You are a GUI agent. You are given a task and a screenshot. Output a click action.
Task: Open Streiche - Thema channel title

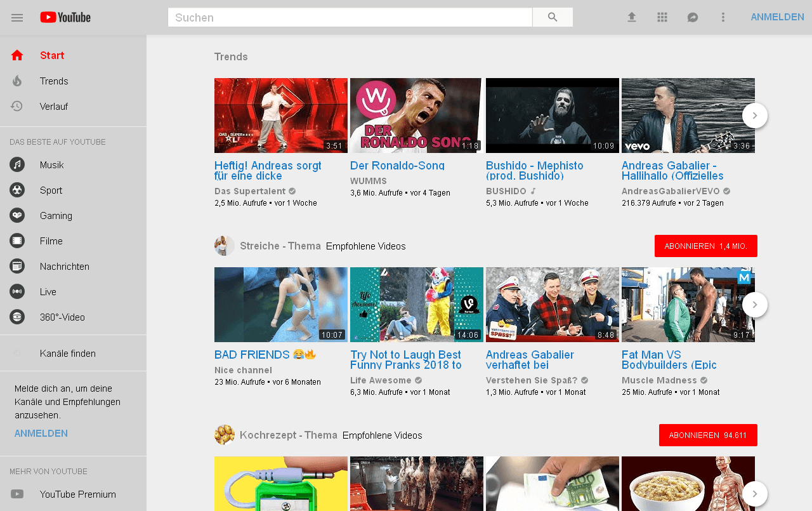point(280,246)
